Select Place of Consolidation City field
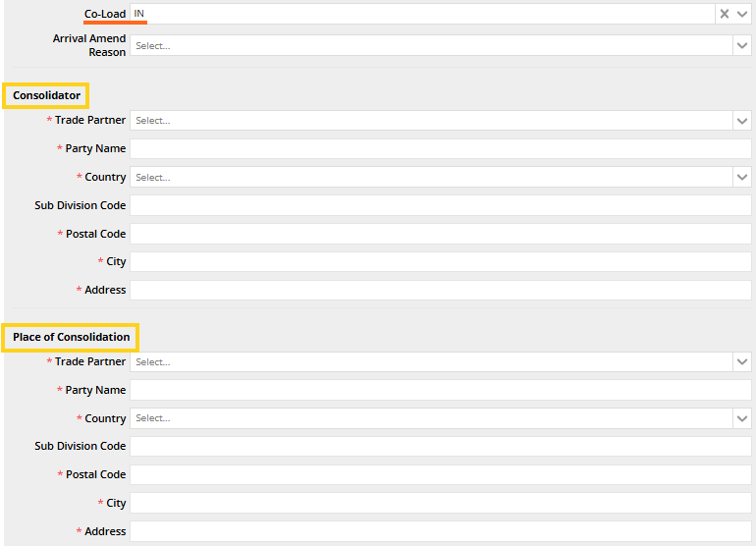Screen dimensions: 756x546 coord(440,503)
